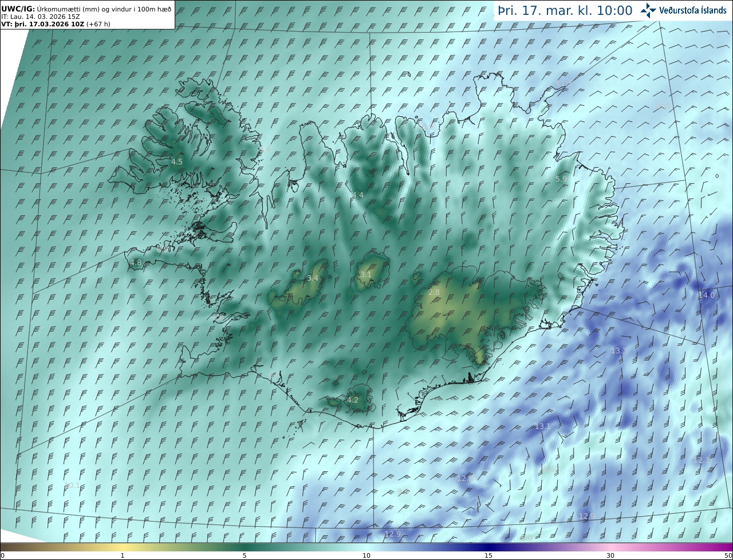This screenshot has height=560, width=733.
Task: Select the initial time line 'IT: Lau. 14. 03. 2026 15Z'
Action: pos(41,17)
